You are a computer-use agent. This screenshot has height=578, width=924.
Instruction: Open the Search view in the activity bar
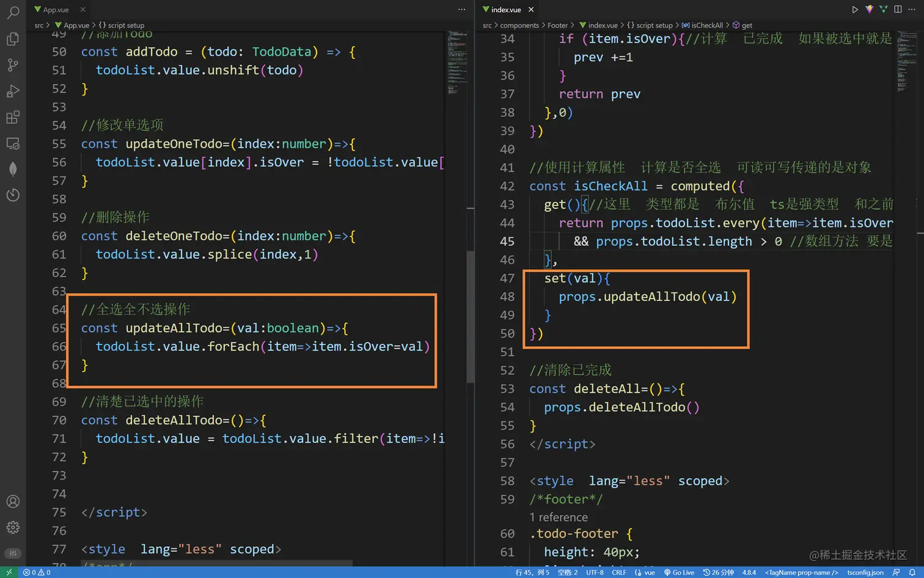(13, 12)
